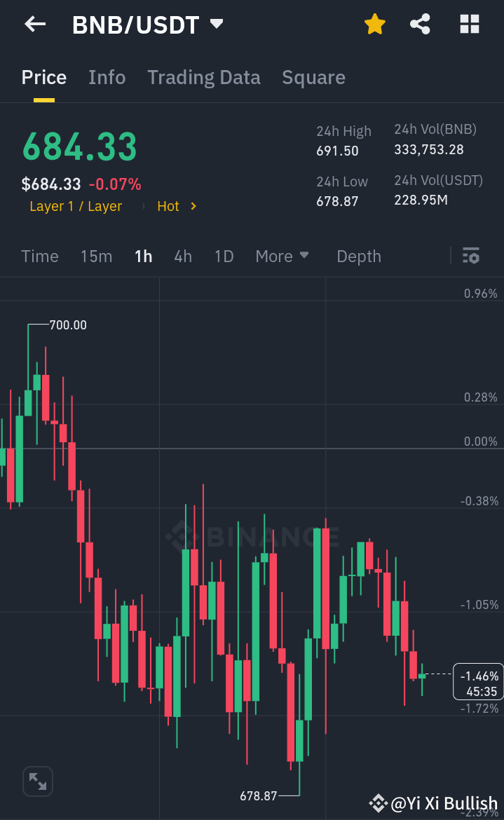Click the Time axis option
The height and width of the screenshot is (820, 504).
39,257
